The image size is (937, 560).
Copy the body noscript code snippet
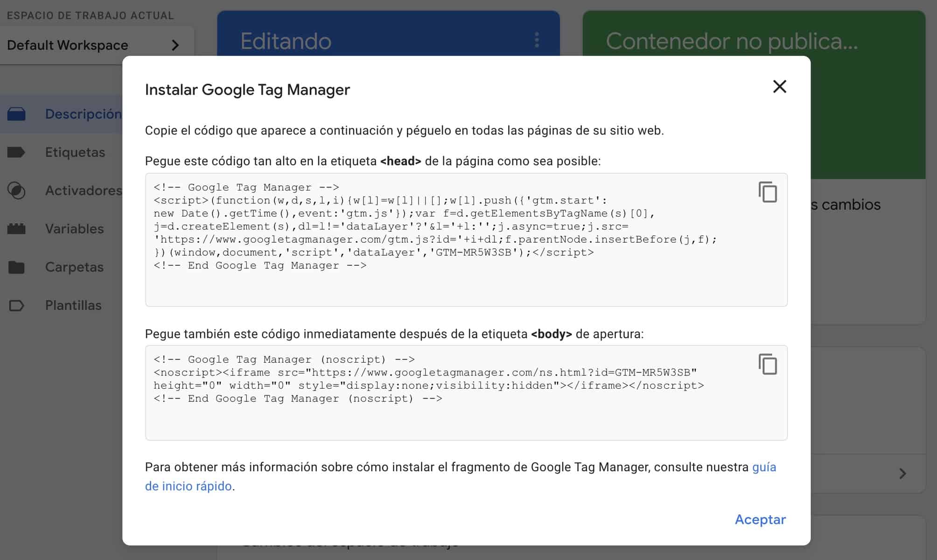click(x=768, y=364)
